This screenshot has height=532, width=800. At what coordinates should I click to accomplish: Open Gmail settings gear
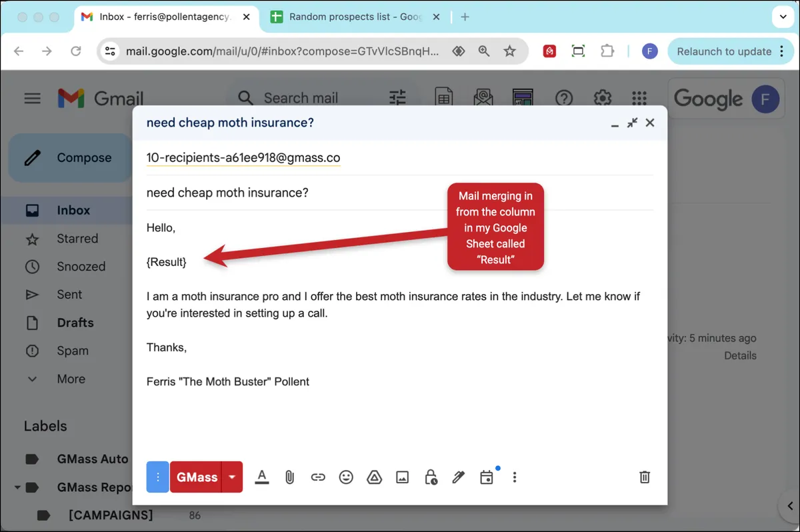(x=603, y=99)
